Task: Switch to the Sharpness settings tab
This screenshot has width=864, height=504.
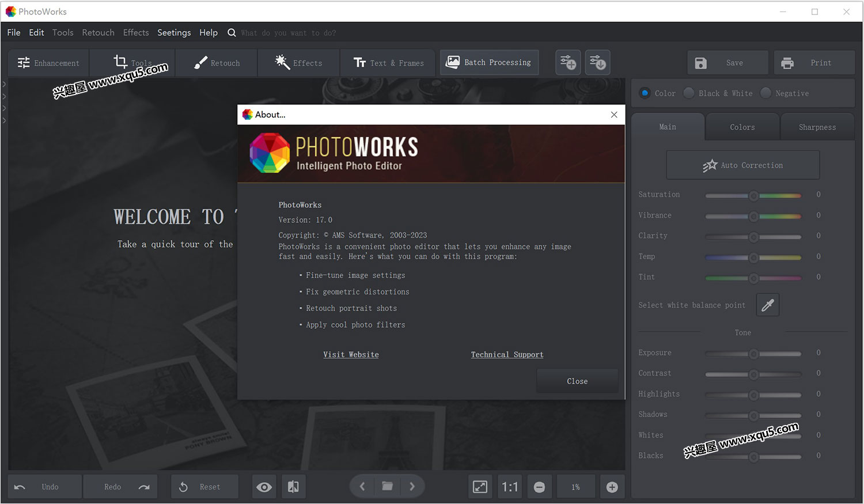Action: 817,127
